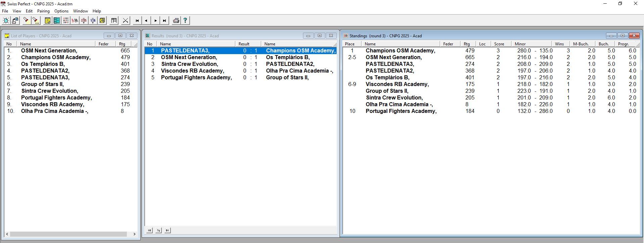Click the List of Players scrollbar left arrow
The height and width of the screenshot is (243, 644).
tap(7, 234)
